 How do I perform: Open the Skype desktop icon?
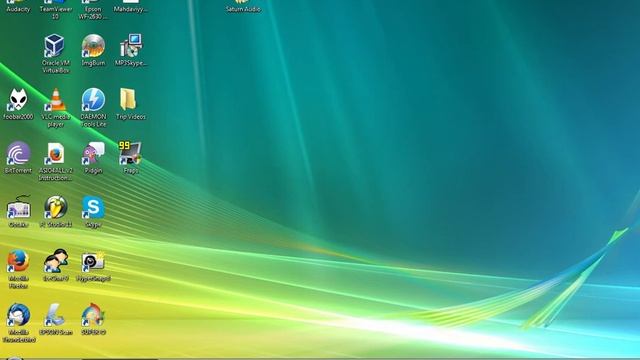[x=93, y=207]
